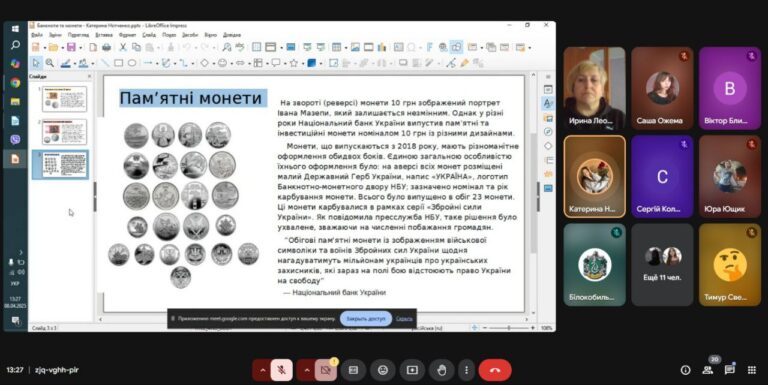This screenshot has height=385, width=768.
Task: Select the Insert Line tool
Action: [104, 63]
